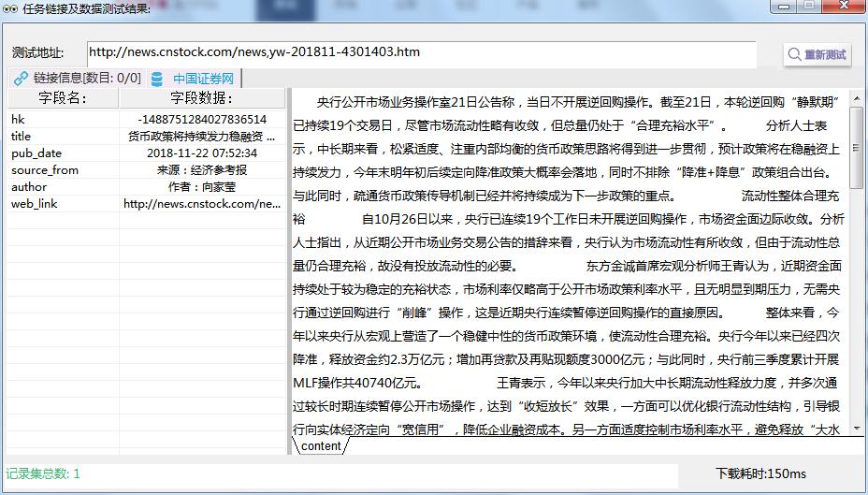Select the content tab below article
Image resolution: width=868 pixels, height=495 pixels.
coord(321,446)
